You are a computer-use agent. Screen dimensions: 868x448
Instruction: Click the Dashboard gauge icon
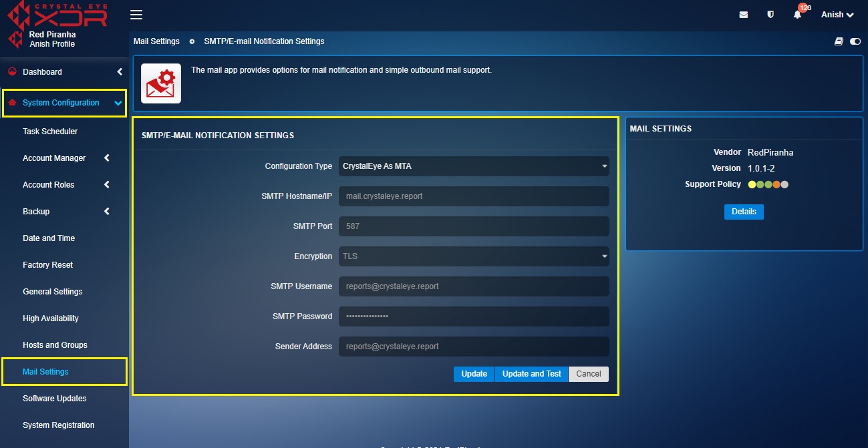pyautogui.click(x=12, y=71)
